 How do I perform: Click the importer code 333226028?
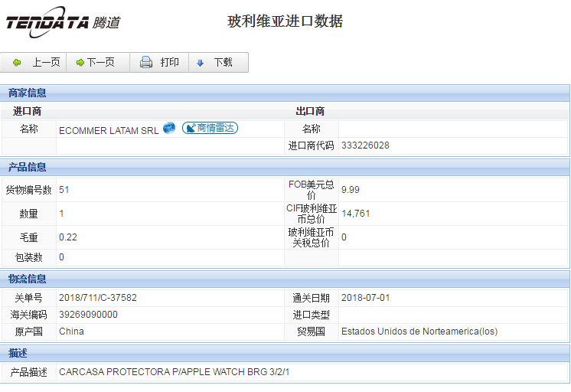(x=365, y=145)
